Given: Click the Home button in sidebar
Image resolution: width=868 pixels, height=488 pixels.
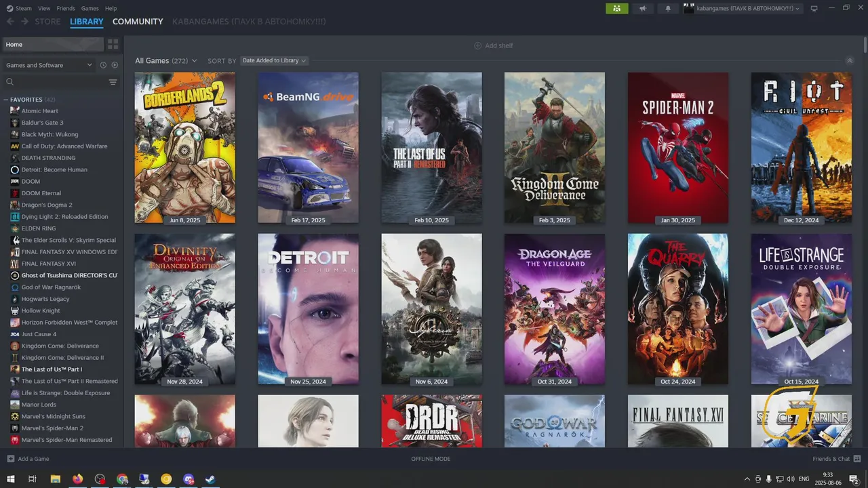Looking at the screenshot, I should [53, 44].
